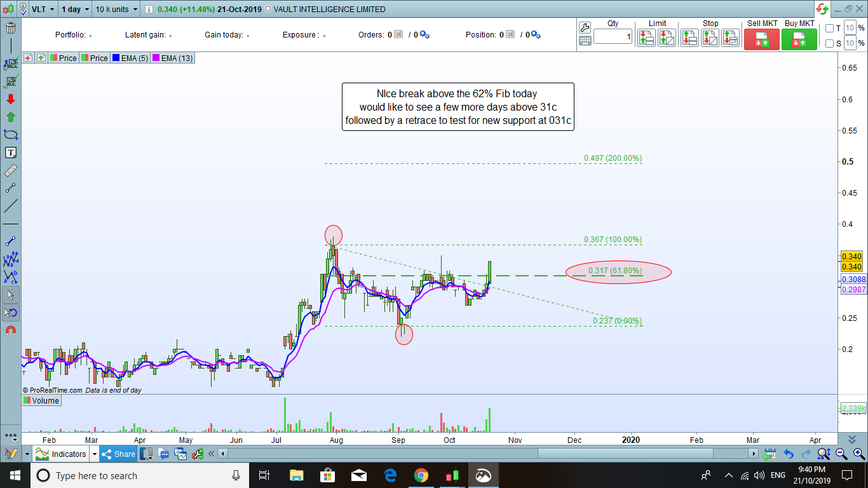Click the third Stop order icon
868x488 pixels.
tap(731, 37)
